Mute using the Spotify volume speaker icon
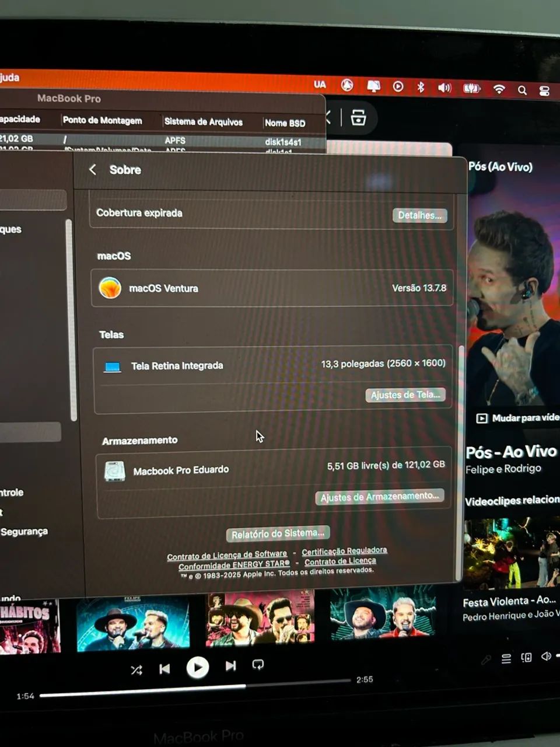Screen dimensions: 560x747 pos(546,656)
